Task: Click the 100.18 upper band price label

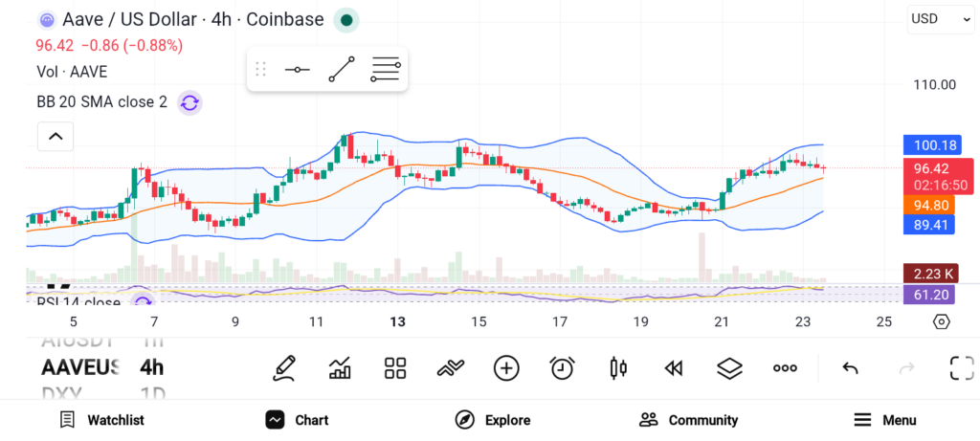Action: click(932, 145)
